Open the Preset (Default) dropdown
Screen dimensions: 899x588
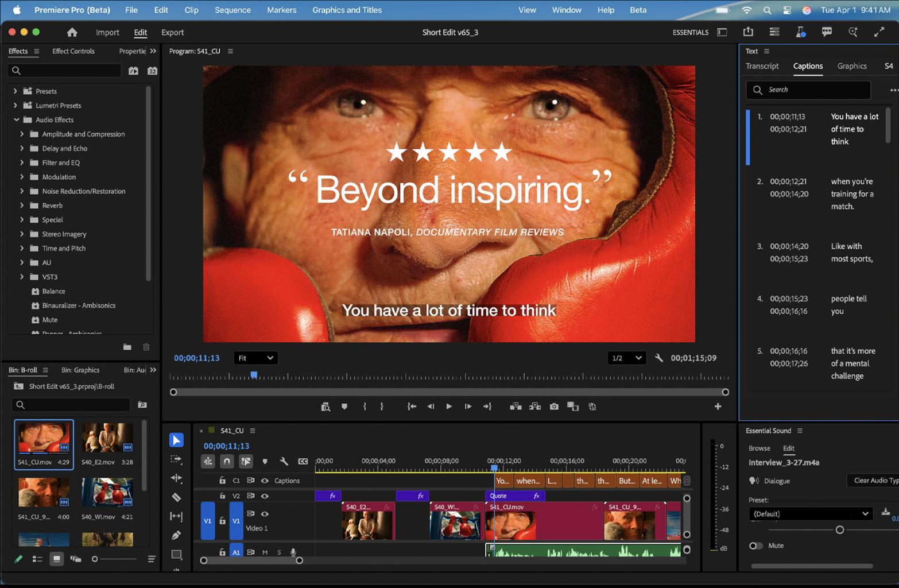pos(810,514)
